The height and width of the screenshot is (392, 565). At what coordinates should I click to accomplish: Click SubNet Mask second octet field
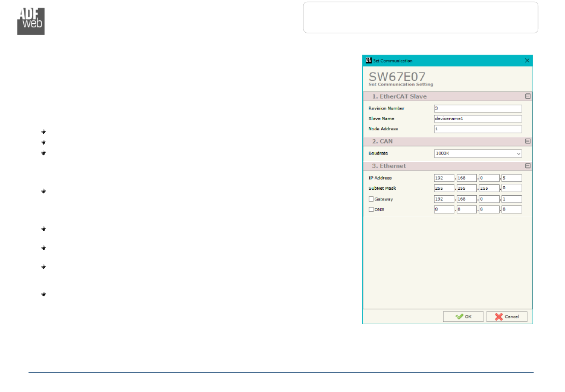(467, 188)
